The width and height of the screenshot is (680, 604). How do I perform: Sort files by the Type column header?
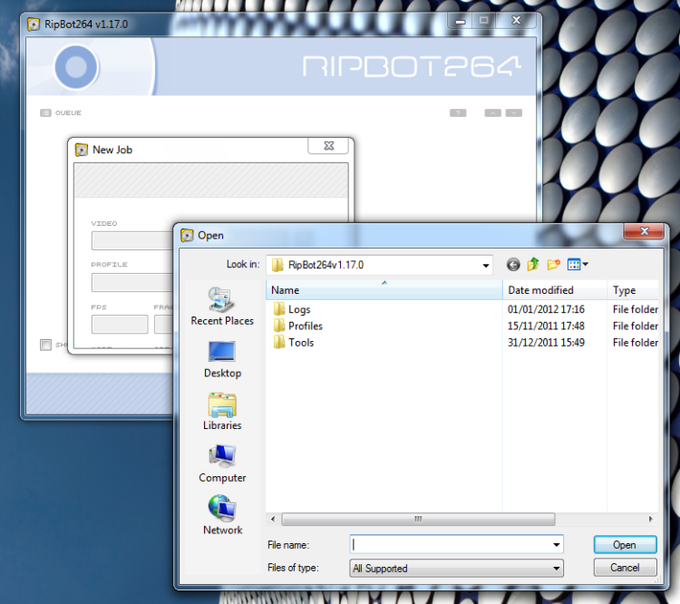point(633,290)
